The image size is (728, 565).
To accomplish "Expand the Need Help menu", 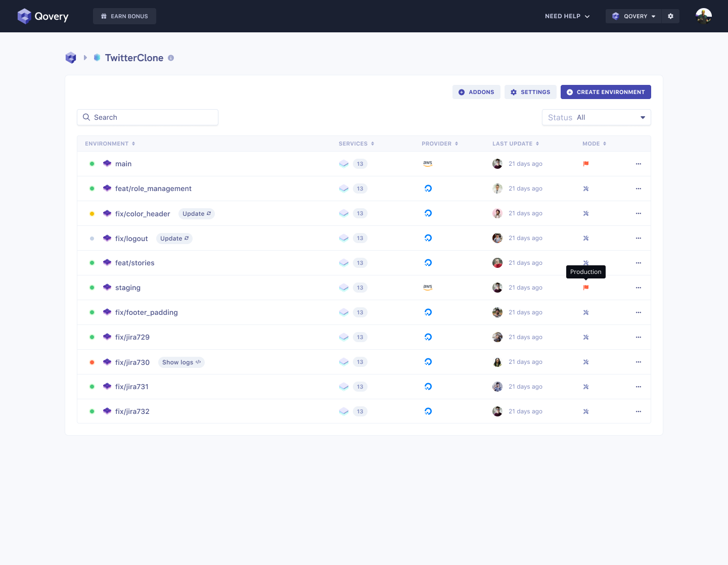I will [567, 16].
